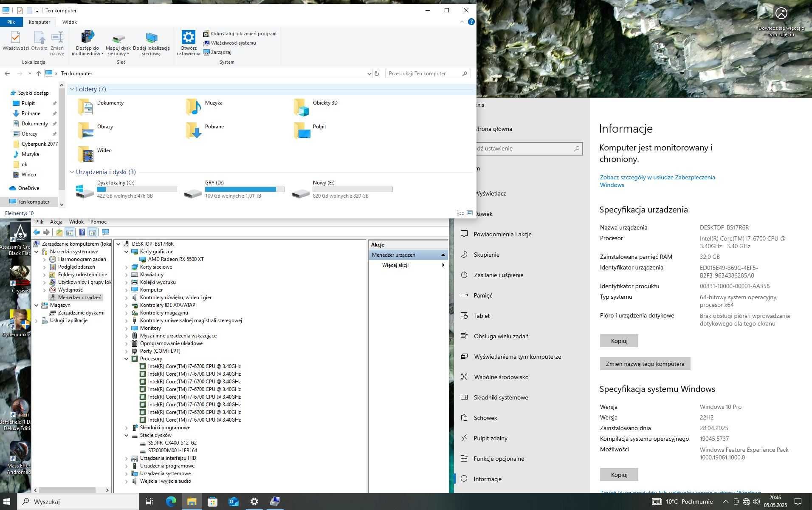Open the address bar history dropdown

click(369, 74)
